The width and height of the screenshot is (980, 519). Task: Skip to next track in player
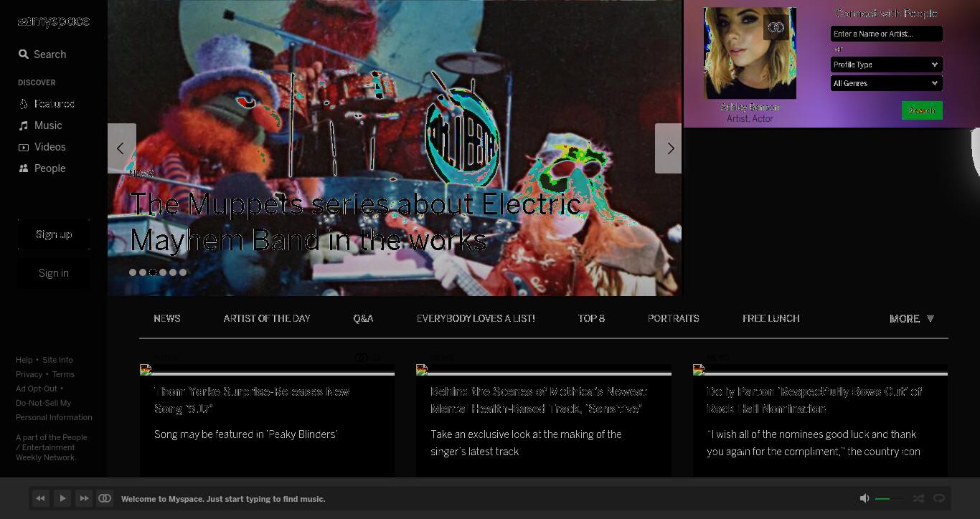coord(84,498)
